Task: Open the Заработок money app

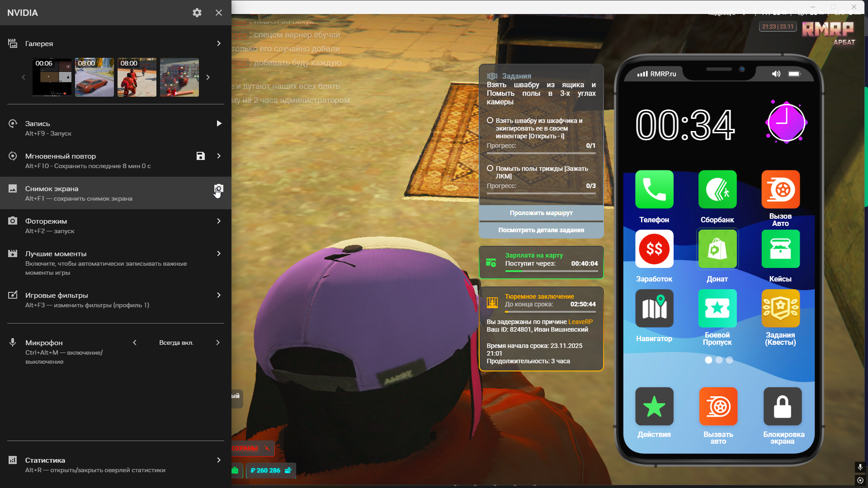Action: coord(654,249)
